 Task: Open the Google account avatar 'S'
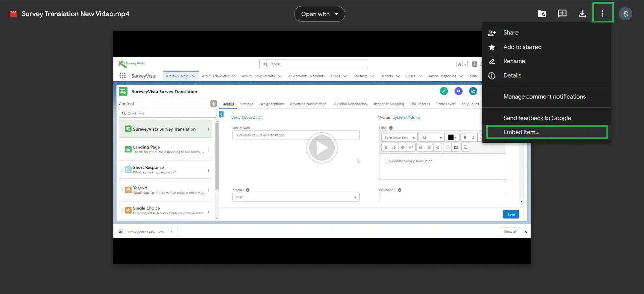(626, 14)
